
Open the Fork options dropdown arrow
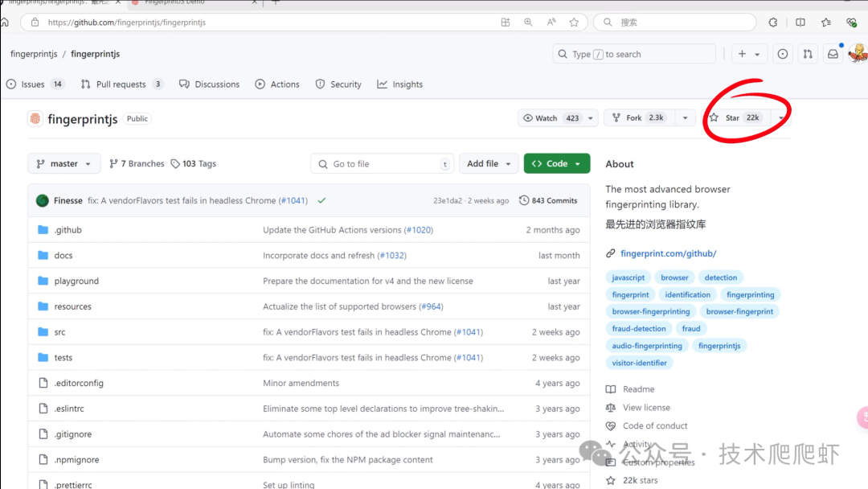[x=685, y=118]
